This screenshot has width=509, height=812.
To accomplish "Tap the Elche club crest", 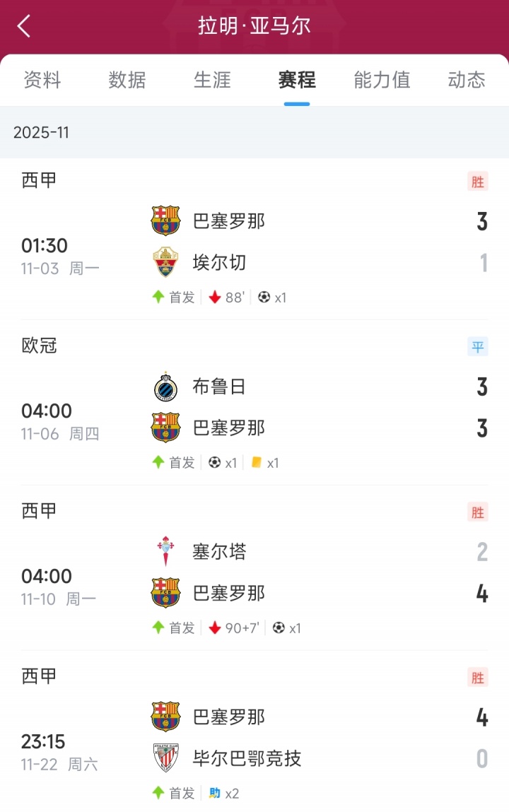I will (165, 262).
